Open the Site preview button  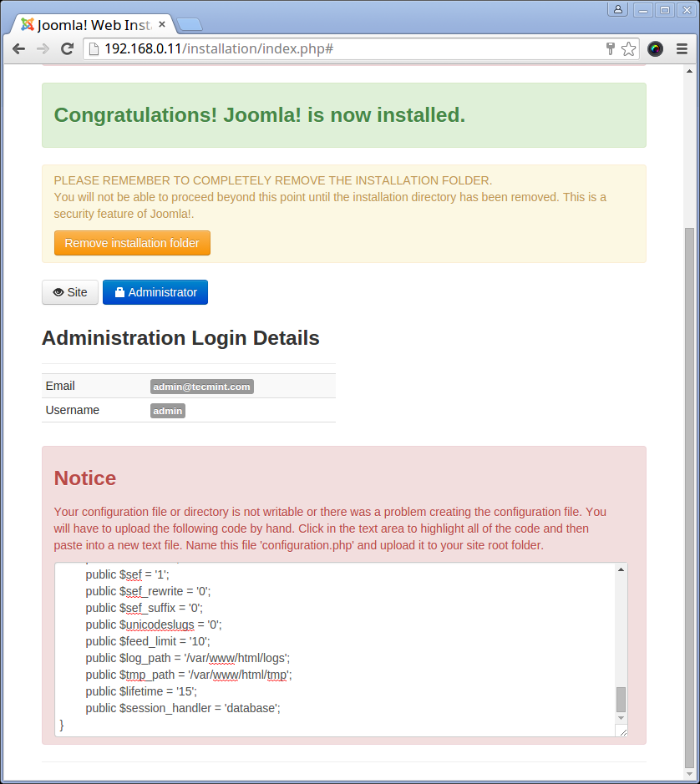click(x=70, y=292)
